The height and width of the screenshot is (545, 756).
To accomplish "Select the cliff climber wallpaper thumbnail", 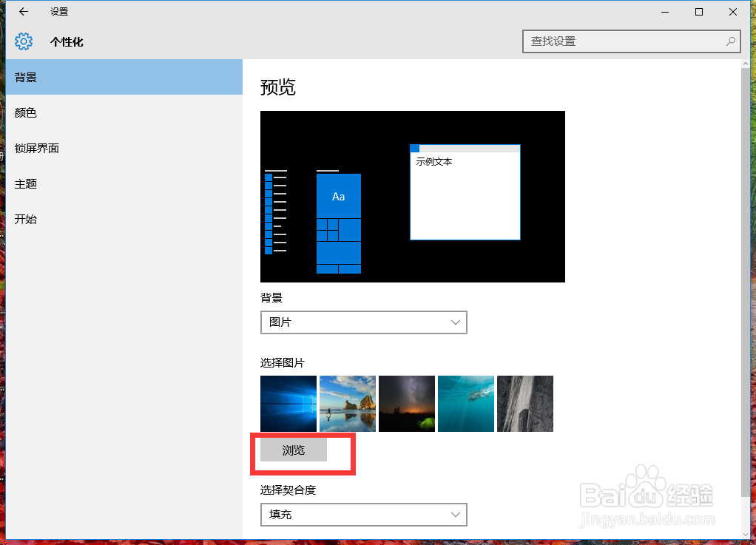I will point(524,403).
